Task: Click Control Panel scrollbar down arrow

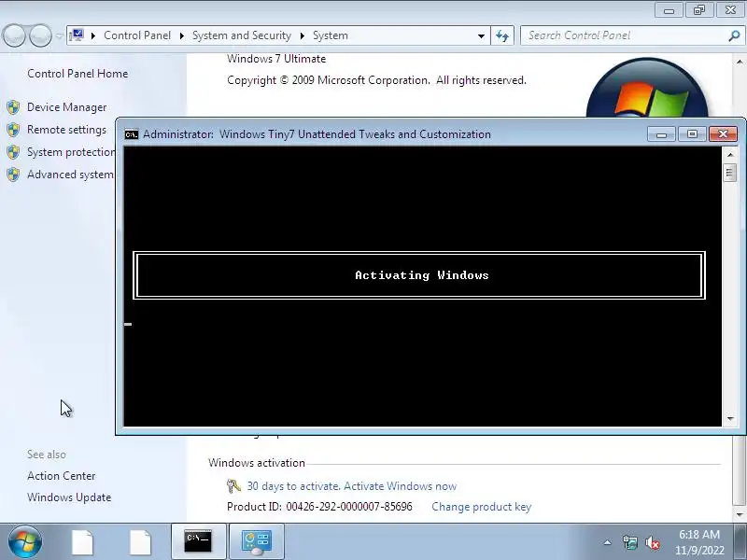Action: point(740,514)
